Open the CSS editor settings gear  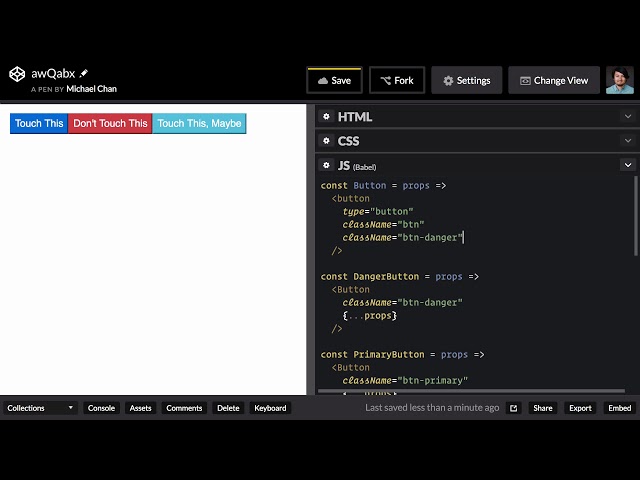tap(326, 141)
